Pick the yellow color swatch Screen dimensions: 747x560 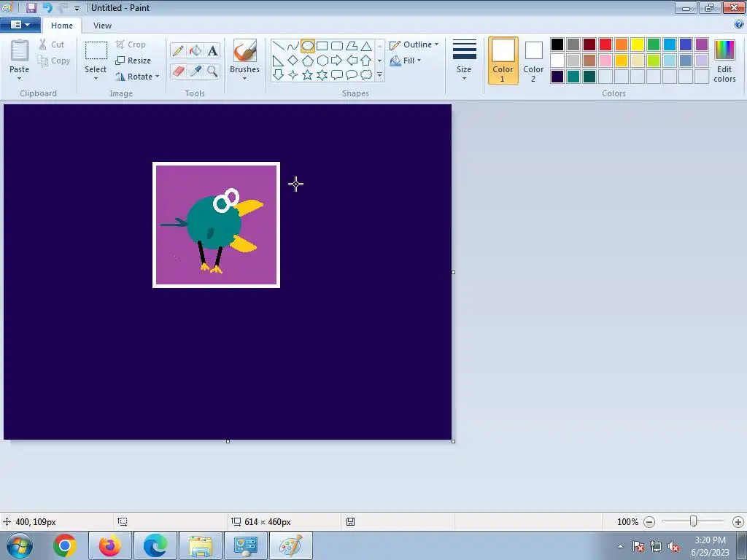pos(638,44)
